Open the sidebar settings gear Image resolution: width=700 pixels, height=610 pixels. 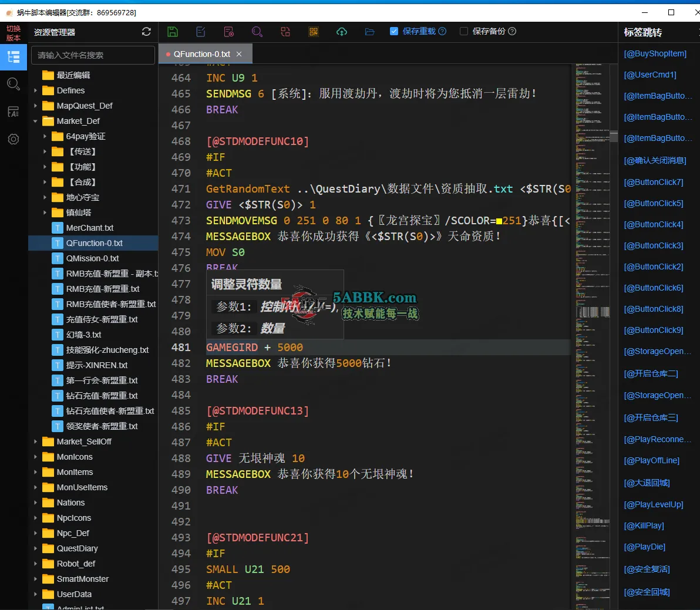pos(14,139)
